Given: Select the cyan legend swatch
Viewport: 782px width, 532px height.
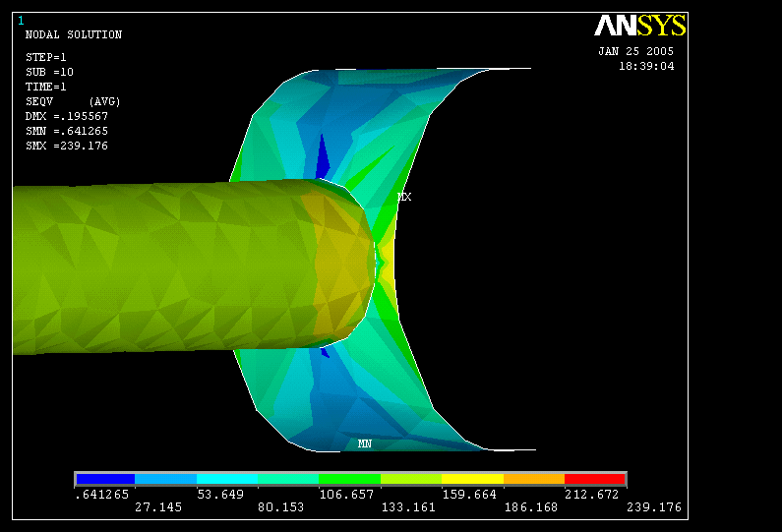Looking at the screenshot, I should (227, 479).
